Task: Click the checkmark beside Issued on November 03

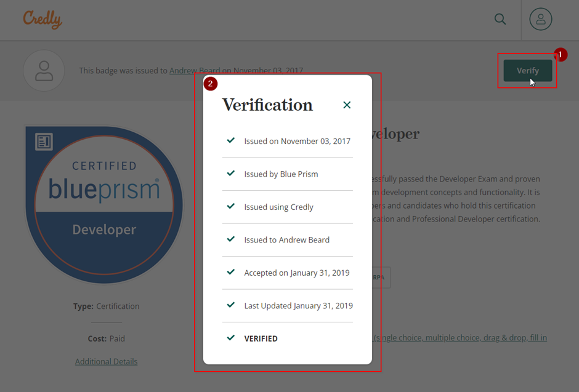Action: (x=231, y=140)
